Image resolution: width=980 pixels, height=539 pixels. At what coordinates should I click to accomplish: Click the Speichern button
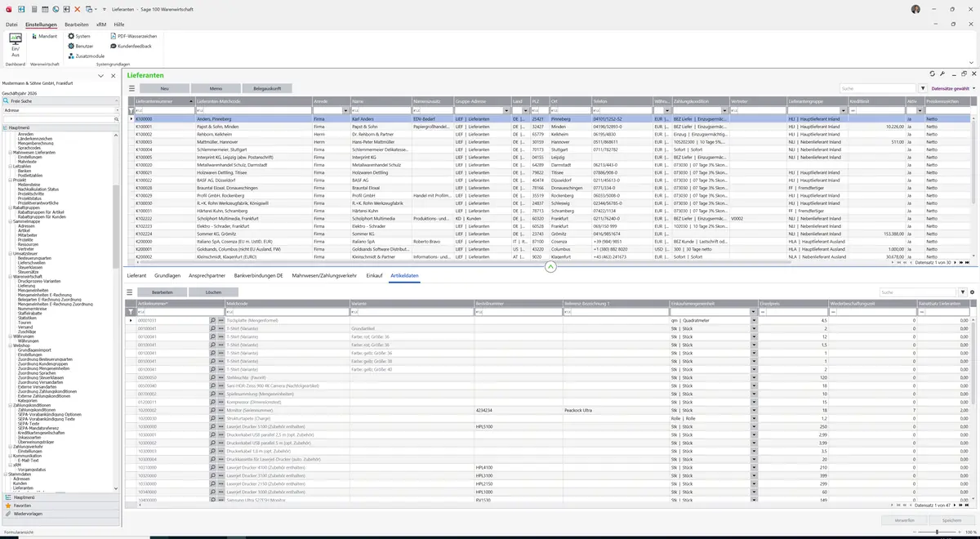tap(951, 520)
